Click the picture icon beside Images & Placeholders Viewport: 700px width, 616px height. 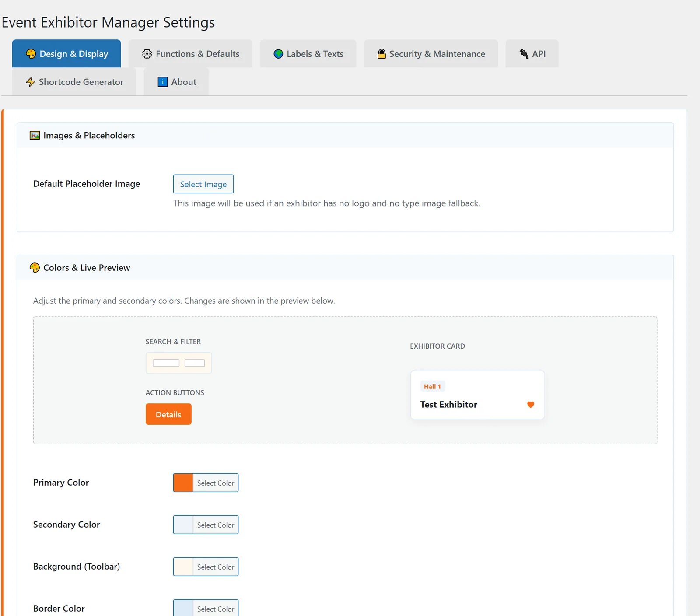35,135
